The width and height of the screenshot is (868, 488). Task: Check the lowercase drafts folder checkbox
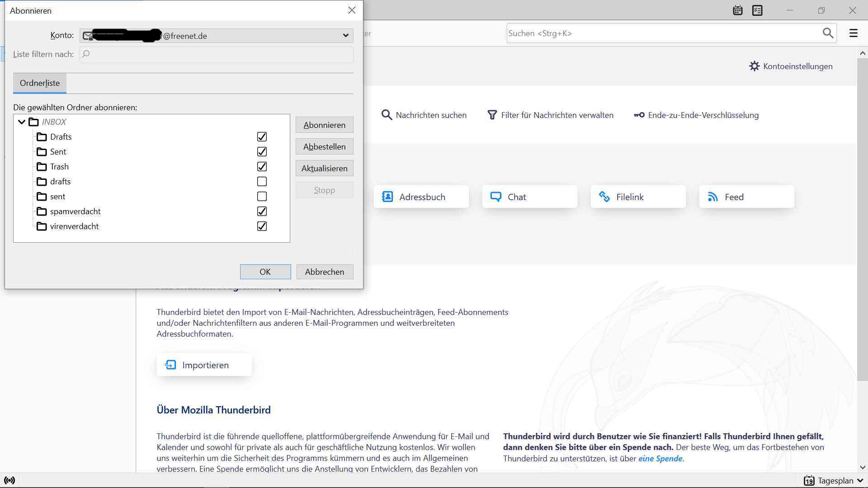tap(262, 182)
